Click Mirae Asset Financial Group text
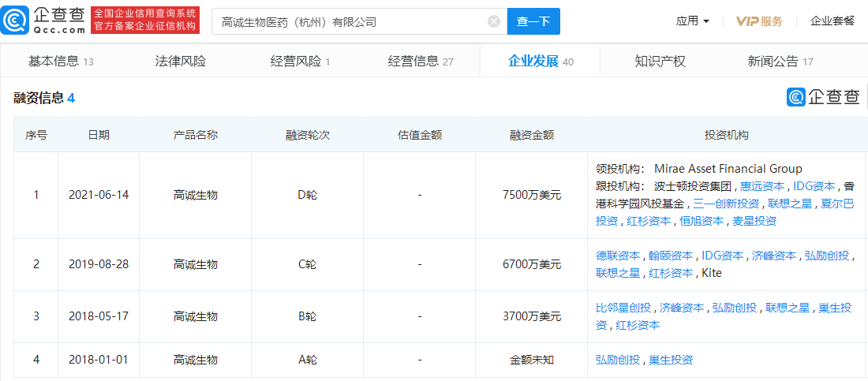Viewport: 868px width, 381px height. (x=728, y=168)
